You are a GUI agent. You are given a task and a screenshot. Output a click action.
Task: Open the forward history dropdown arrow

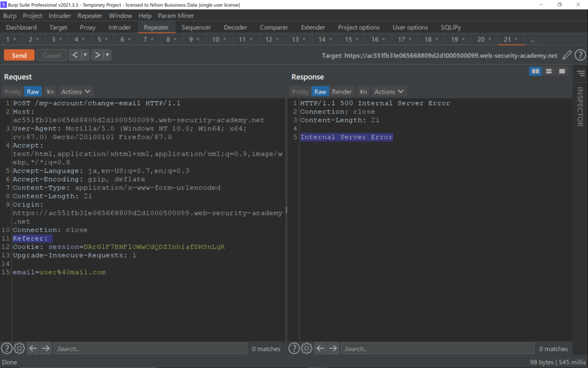point(107,55)
